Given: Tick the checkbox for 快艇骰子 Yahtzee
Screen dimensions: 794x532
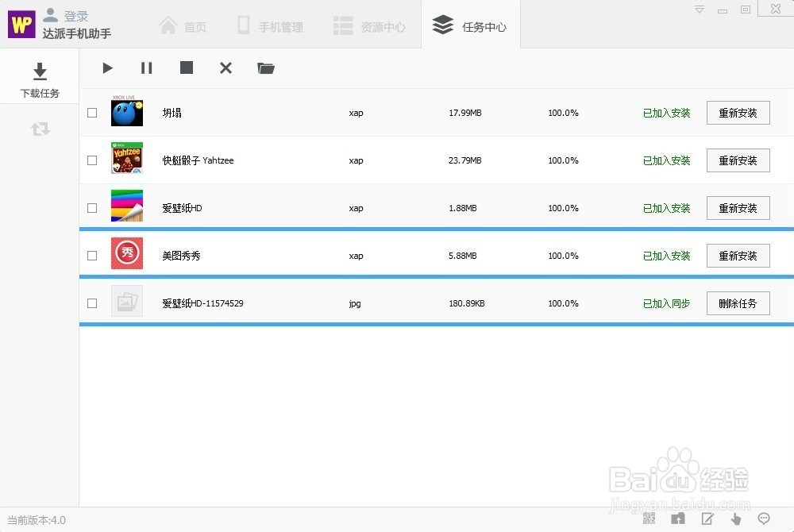Looking at the screenshot, I should point(92,160).
